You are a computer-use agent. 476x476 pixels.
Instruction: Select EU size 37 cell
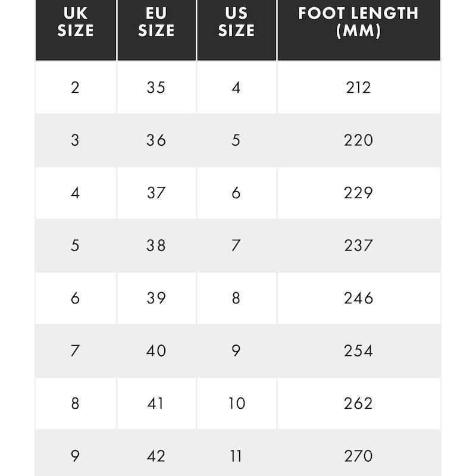(156, 193)
